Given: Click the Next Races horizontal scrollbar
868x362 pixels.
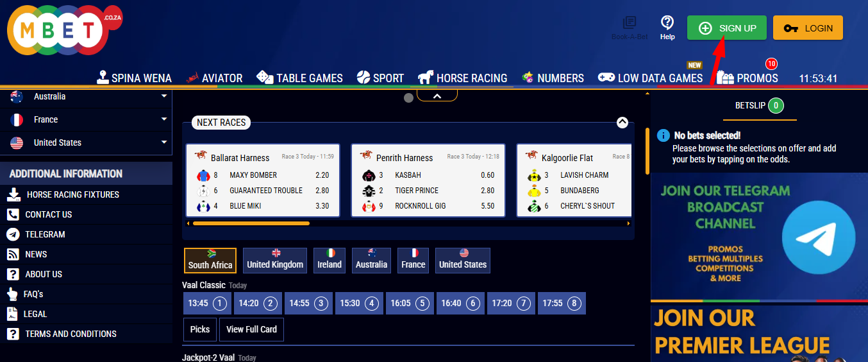Looking at the screenshot, I should 251,223.
